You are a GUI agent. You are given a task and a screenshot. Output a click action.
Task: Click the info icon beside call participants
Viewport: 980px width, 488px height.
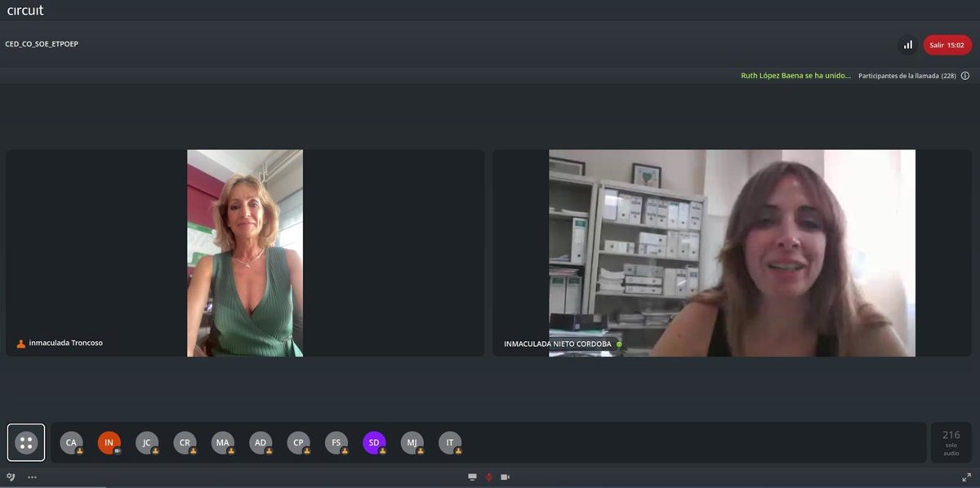[964, 76]
